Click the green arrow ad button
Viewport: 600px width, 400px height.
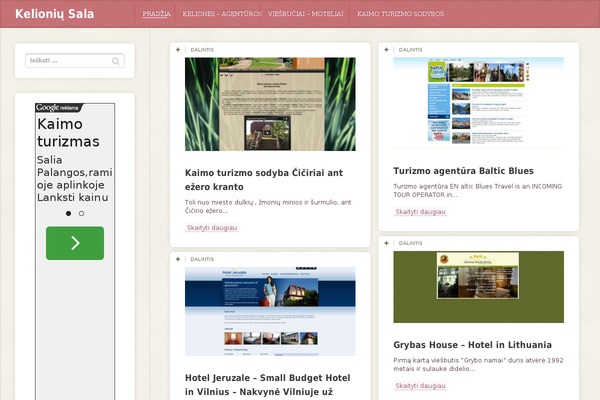pyautogui.click(x=75, y=243)
